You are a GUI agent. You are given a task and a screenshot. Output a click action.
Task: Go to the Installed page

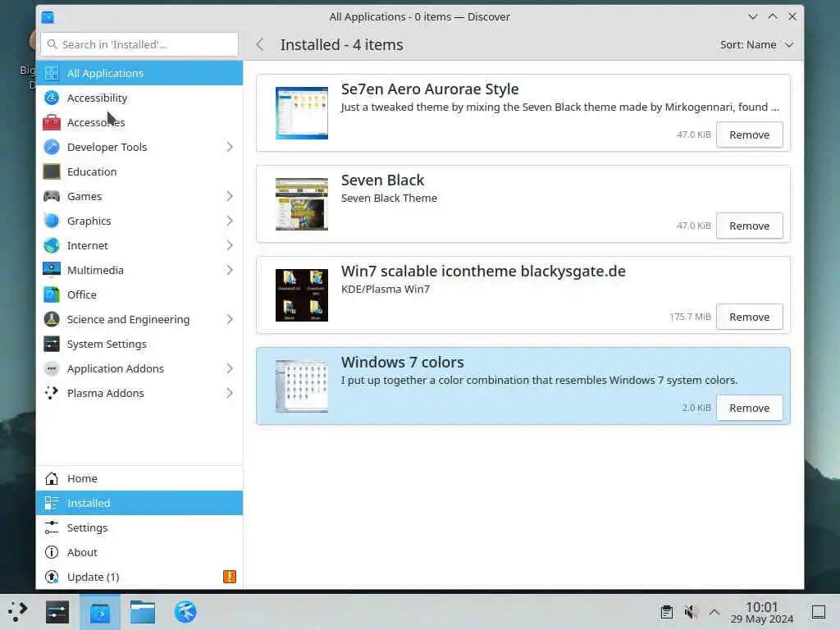[x=139, y=503]
